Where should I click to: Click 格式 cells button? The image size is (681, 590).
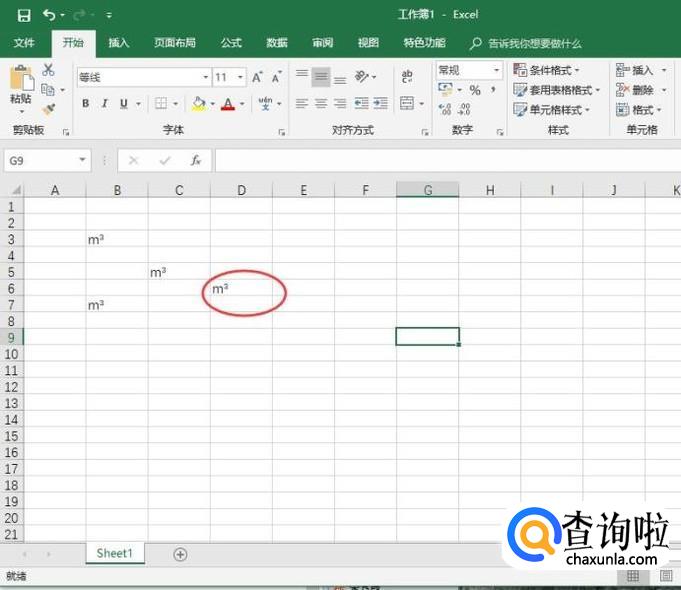tap(638, 109)
